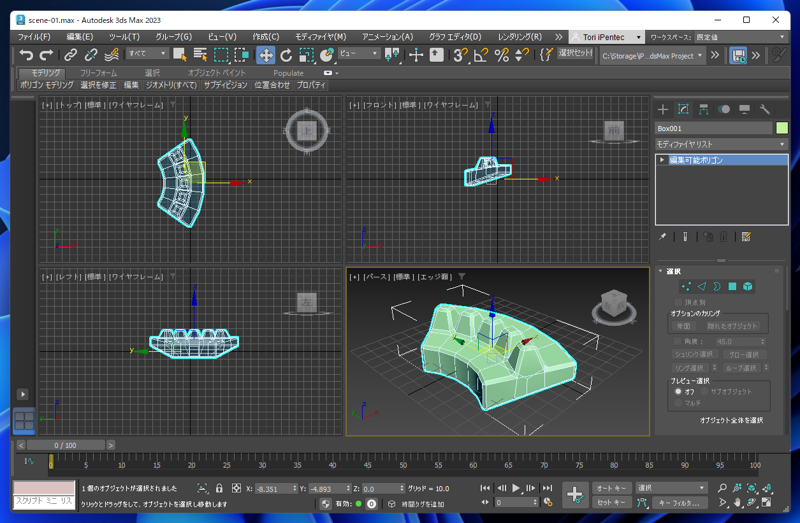
Task: Click the time slider showing 0 / 100
Action: click(x=66, y=445)
